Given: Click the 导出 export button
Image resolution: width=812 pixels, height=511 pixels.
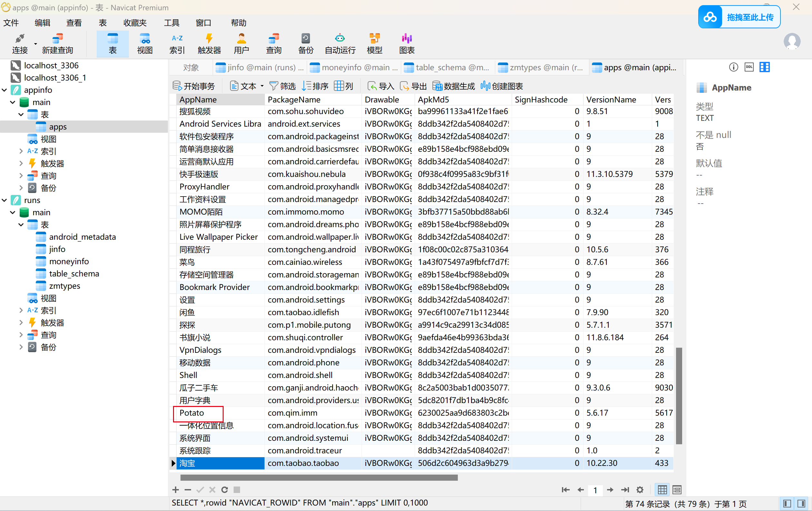Looking at the screenshot, I should (413, 86).
